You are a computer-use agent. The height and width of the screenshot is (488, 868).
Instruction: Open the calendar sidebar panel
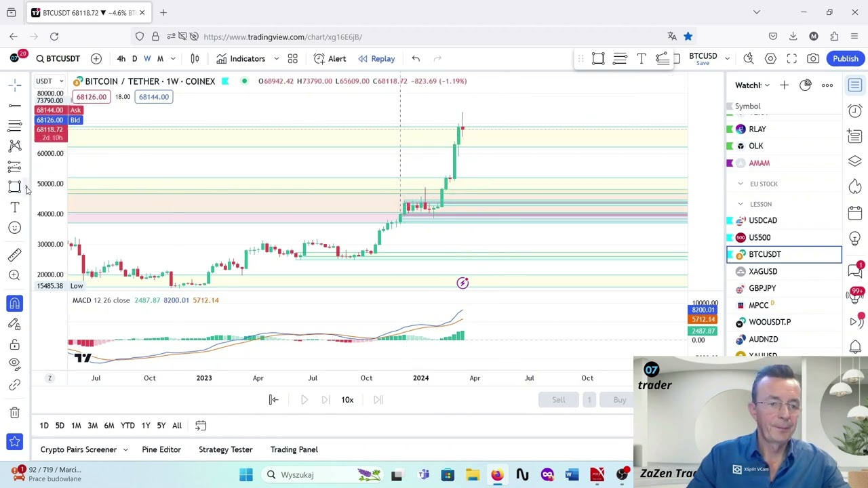pyautogui.click(x=855, y=213)
